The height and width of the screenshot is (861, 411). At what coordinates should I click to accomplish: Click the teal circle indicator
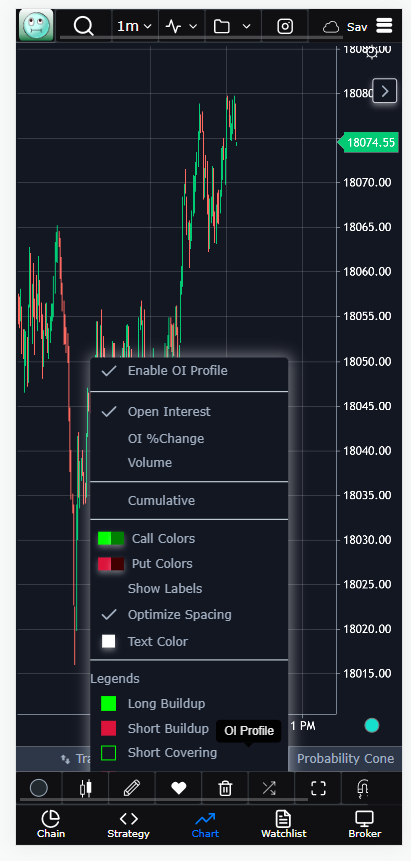coord(372,725)
